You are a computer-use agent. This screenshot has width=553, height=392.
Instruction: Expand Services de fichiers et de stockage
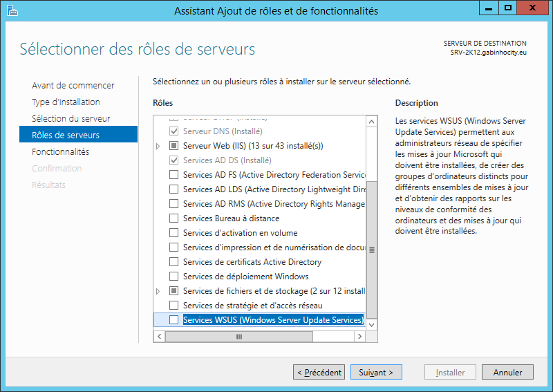(x=158, y=291)
